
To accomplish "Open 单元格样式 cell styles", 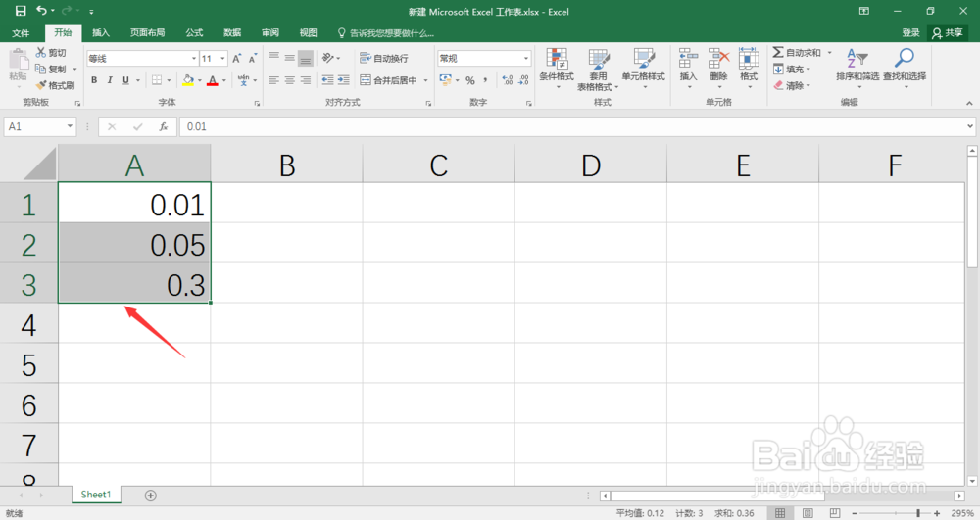I will point(643,69).
